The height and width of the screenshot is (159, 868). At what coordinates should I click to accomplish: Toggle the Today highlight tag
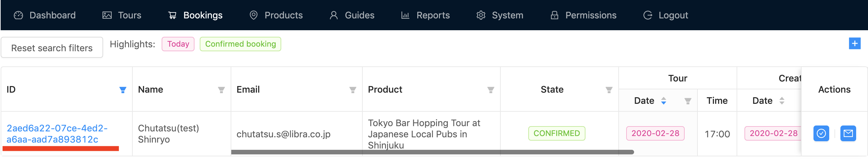click(x=178, y=44)
